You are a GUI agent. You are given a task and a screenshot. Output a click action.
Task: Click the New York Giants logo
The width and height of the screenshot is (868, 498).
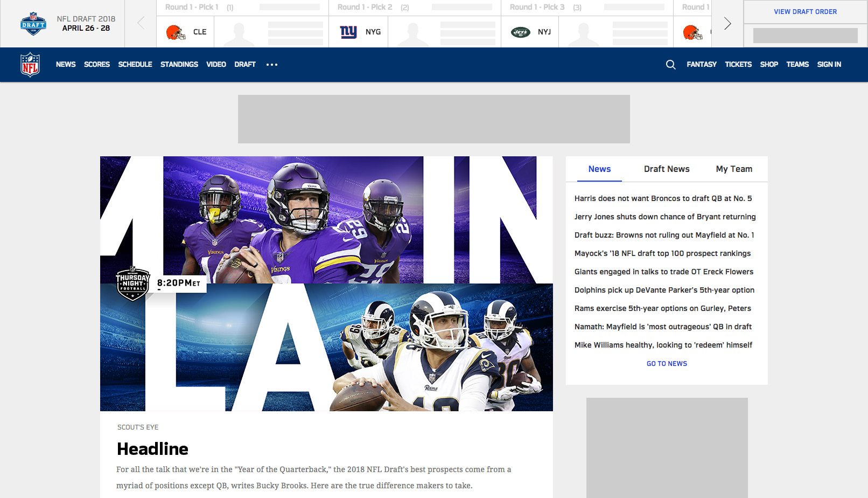[x=348, y=32]
